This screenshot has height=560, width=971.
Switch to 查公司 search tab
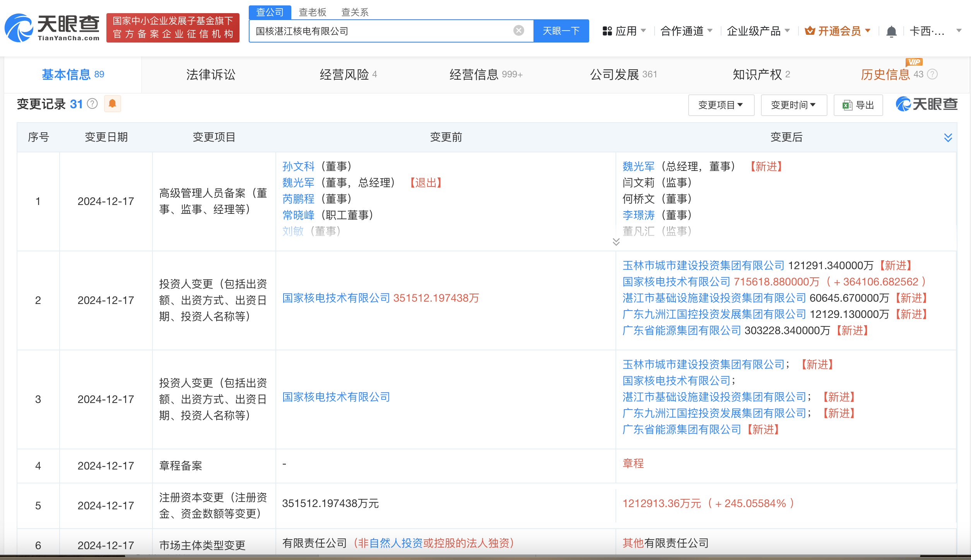(270, 12)
